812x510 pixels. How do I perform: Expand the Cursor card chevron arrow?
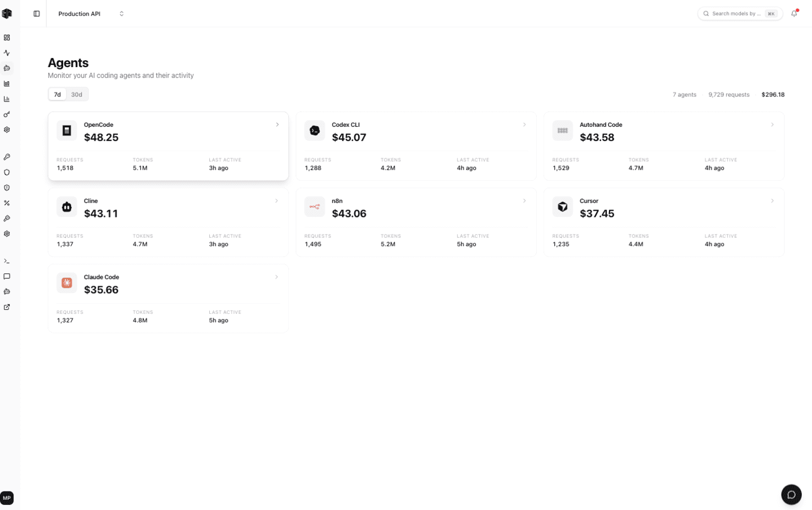tap(772, 201)
